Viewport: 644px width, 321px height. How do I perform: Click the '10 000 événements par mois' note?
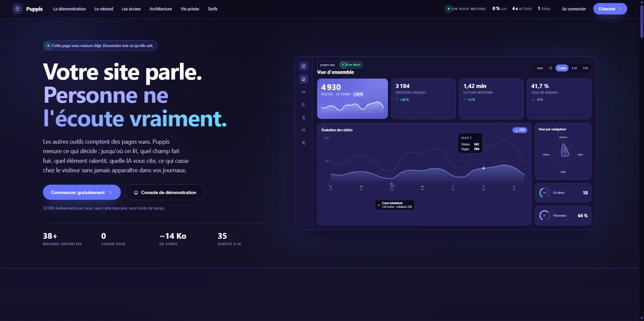click(104, 208)
